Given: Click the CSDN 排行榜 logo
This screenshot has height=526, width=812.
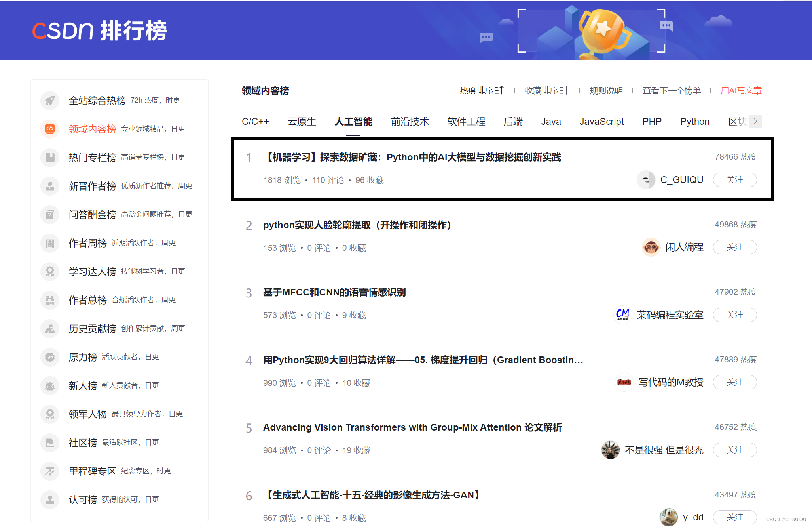Looking at the screenshot, I should (x=99, y=30).
